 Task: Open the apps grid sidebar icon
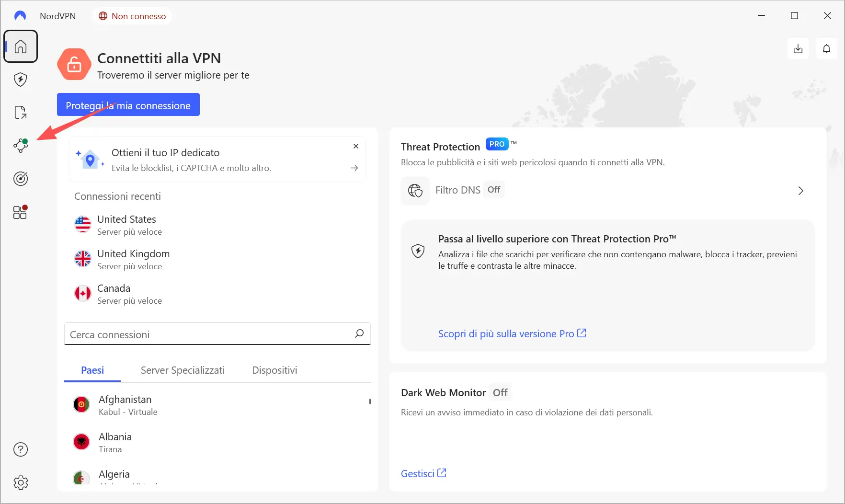pos(20,212)
